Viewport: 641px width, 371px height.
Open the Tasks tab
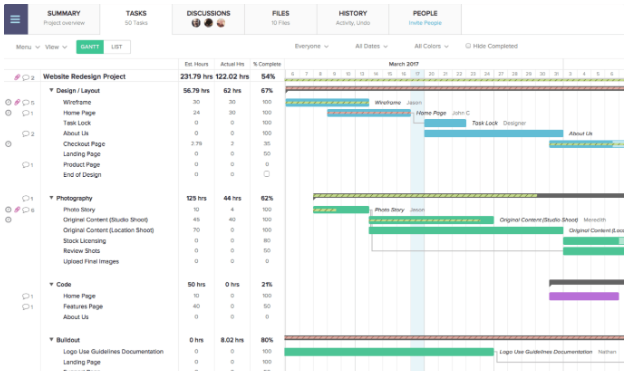pyautogui.click(x=136, y=19)
